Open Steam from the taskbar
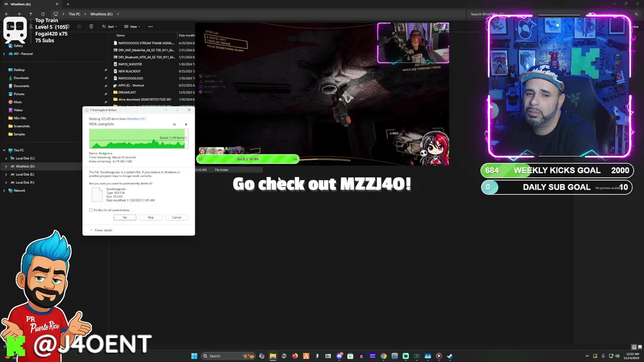This screenshot has height=362, width=644. pos(450,356)
